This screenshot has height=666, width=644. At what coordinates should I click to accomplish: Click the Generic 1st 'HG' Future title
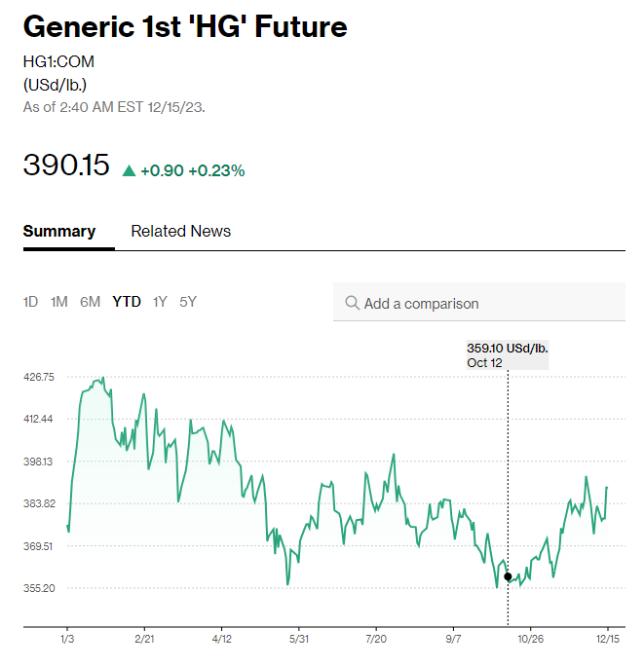[x=185, y=26]
